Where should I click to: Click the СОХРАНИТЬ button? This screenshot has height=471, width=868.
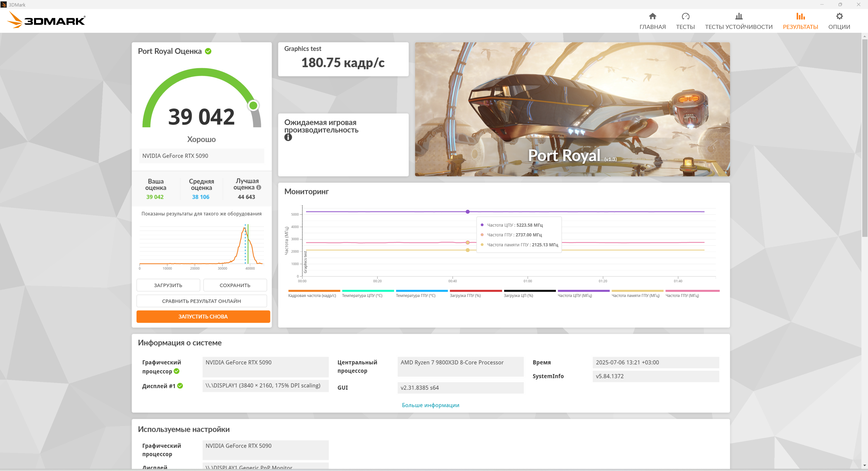(x=235, y=285)
